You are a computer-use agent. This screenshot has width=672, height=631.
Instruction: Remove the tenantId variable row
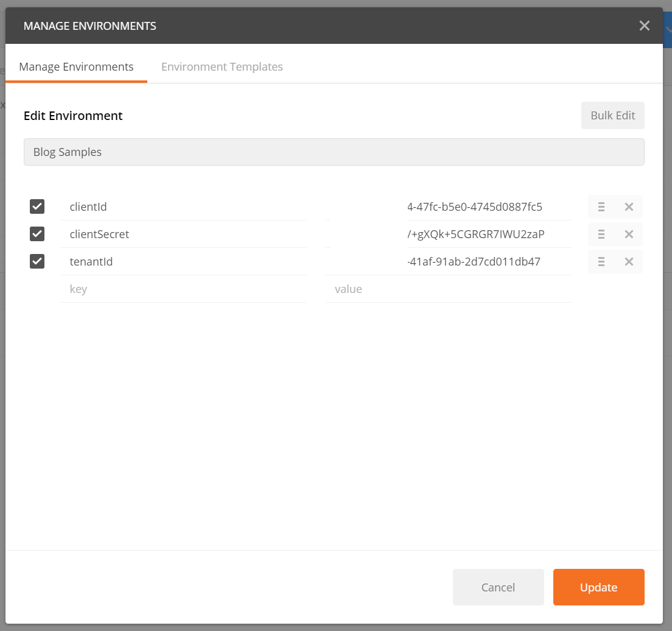click(x=629, y=262)
